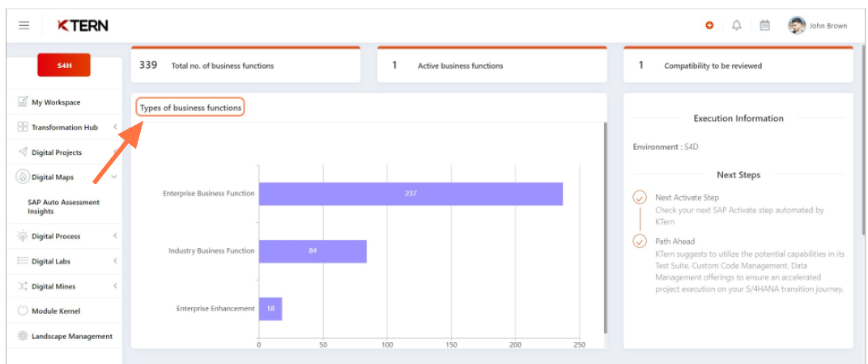Click the Enterprise Business Function bar
868x364 pixels.
click(411, 194)
